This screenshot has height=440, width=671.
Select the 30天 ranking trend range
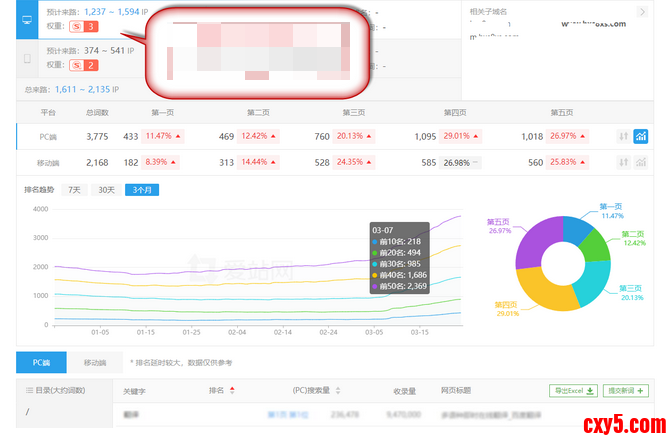[104, 189]
